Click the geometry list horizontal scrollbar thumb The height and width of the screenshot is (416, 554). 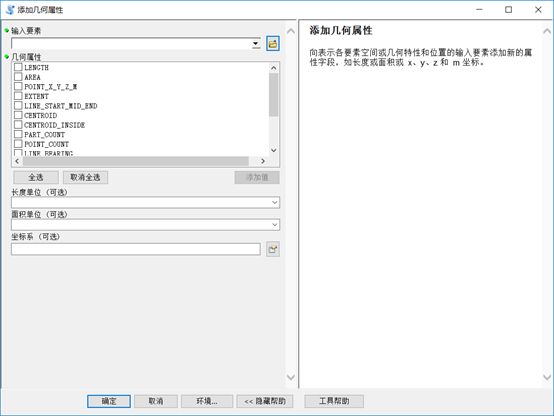136,161
